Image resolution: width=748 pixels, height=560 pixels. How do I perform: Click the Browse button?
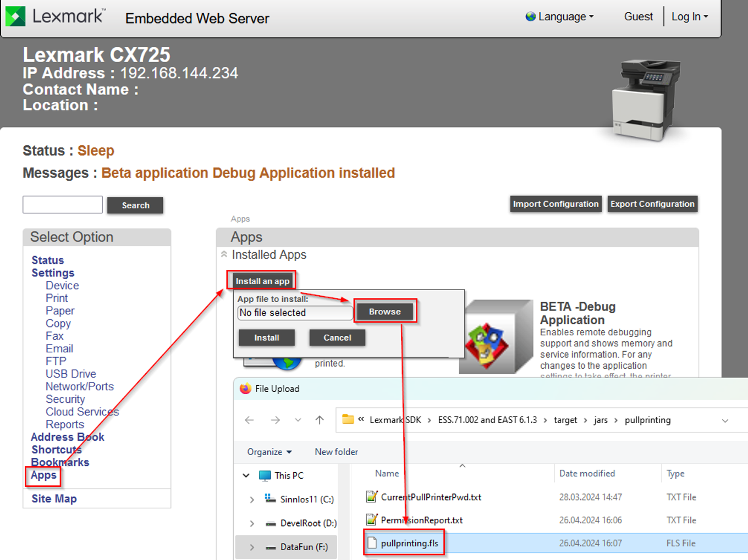click(x=385, y=312)
